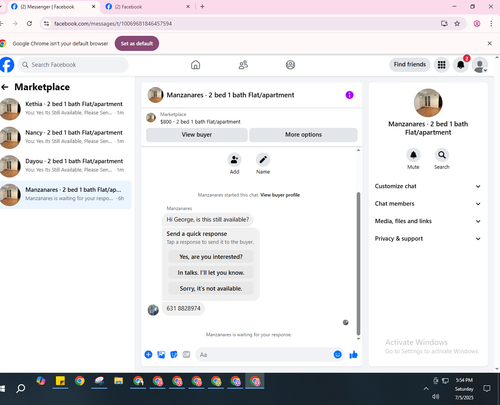
Task: Open the Groups icon in the top bar
Action: click(x=290, y=65)
